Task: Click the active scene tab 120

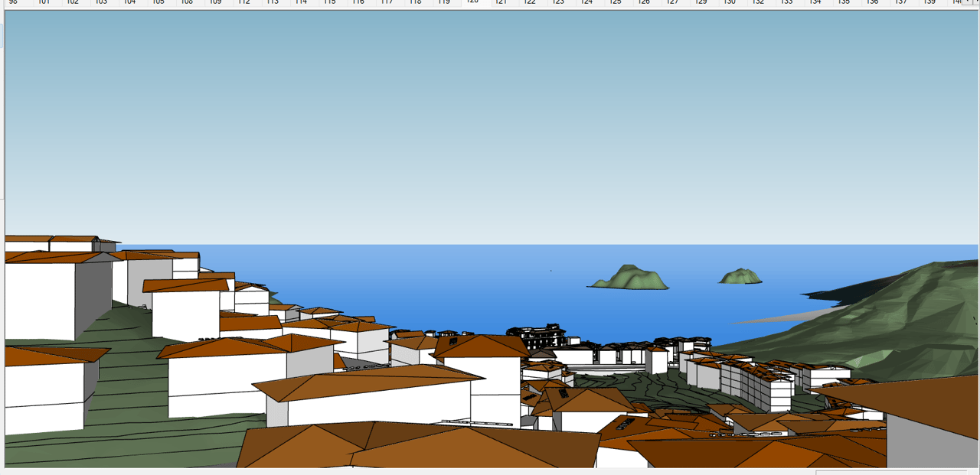Action: (472, 2)
